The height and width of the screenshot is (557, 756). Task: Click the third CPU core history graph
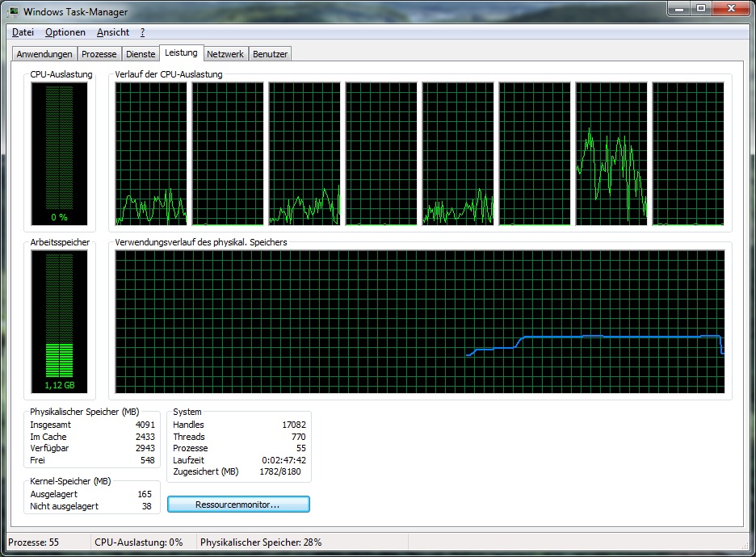click(x=304, y=153)
